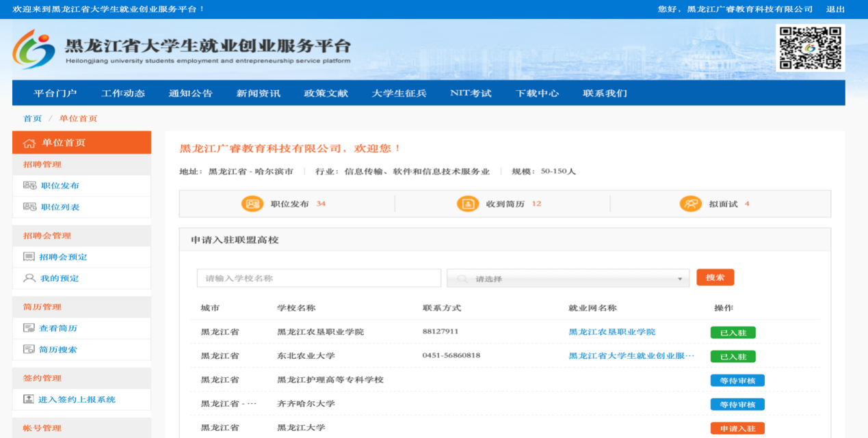Open 查看简历 in the sidebar
Screen dimensions: 868x438
[58, 328]
